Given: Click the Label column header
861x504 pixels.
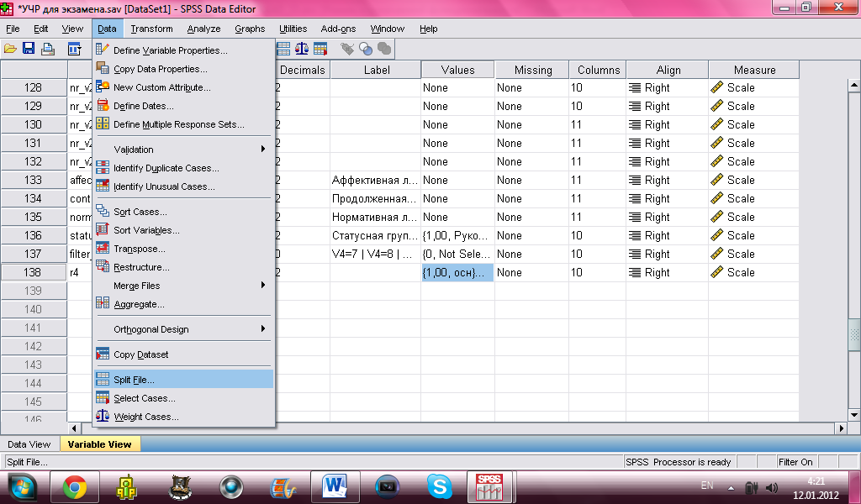Looking at the screenshot, I should click(x=376, y=70).
